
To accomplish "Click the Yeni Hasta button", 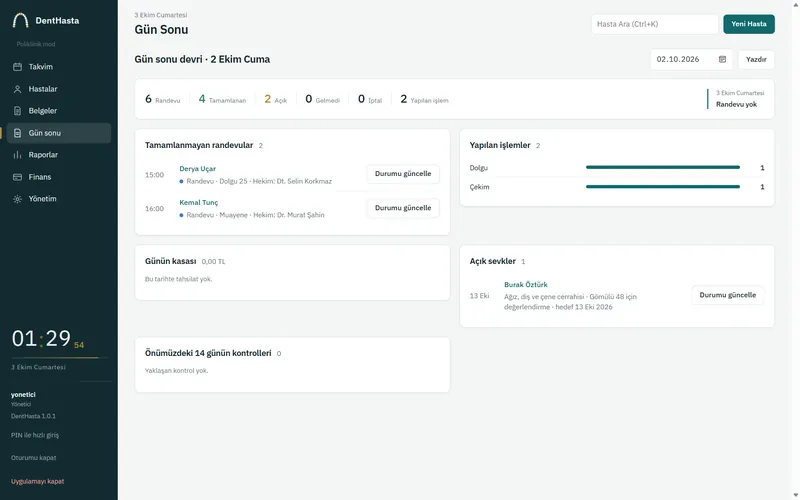I will 748,24.
